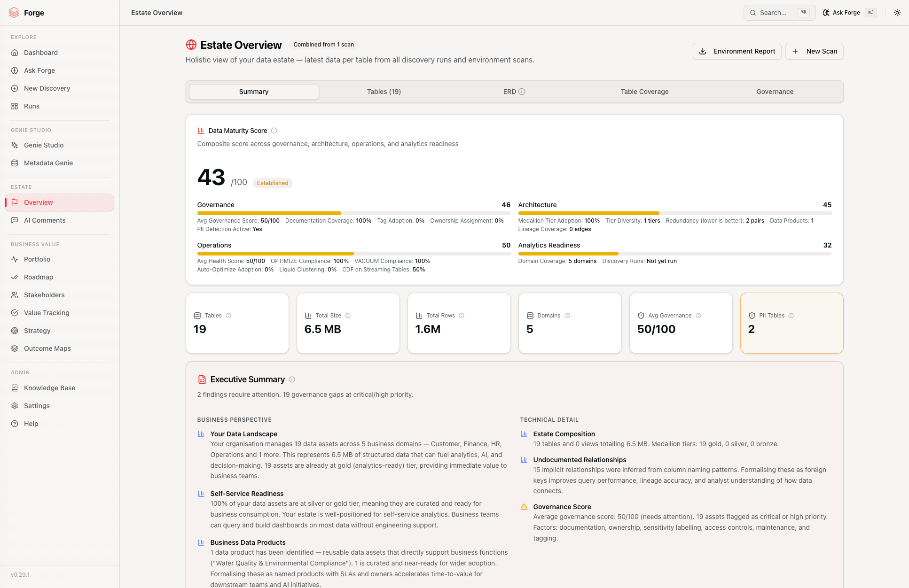909x588 pixels.
Task: Switch to the Summary tab
Action: click(x=254, y=92)
